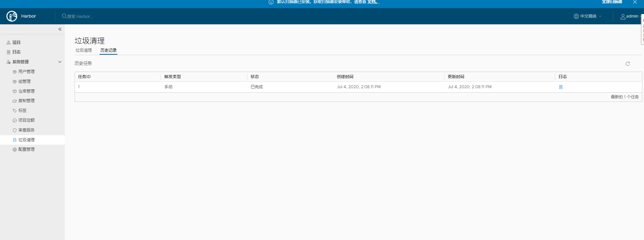
Task: Click the 垃圾清理 trash icon
Action: 15,140
